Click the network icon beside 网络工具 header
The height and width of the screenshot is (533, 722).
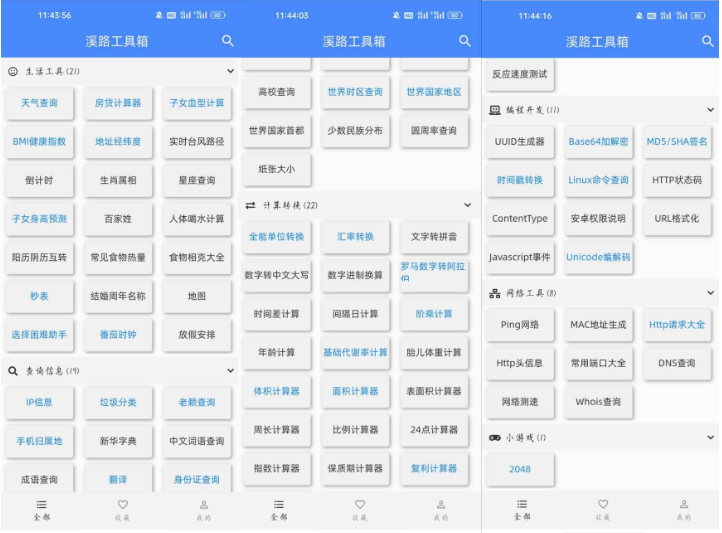pyautogui.click(x=494, y=293)
